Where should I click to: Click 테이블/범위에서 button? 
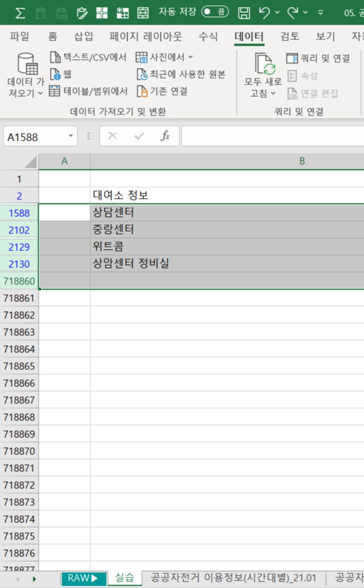[x=89, y=91]
